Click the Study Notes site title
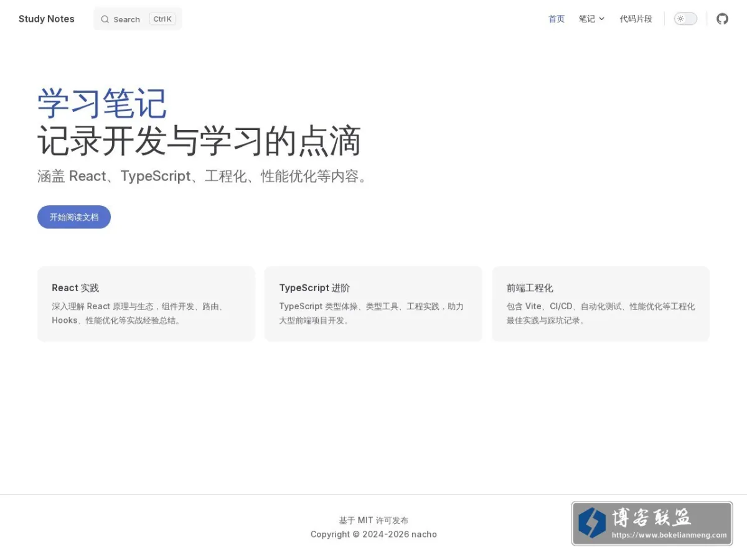This screenshot has height=560, width=747. pos(47,19)
